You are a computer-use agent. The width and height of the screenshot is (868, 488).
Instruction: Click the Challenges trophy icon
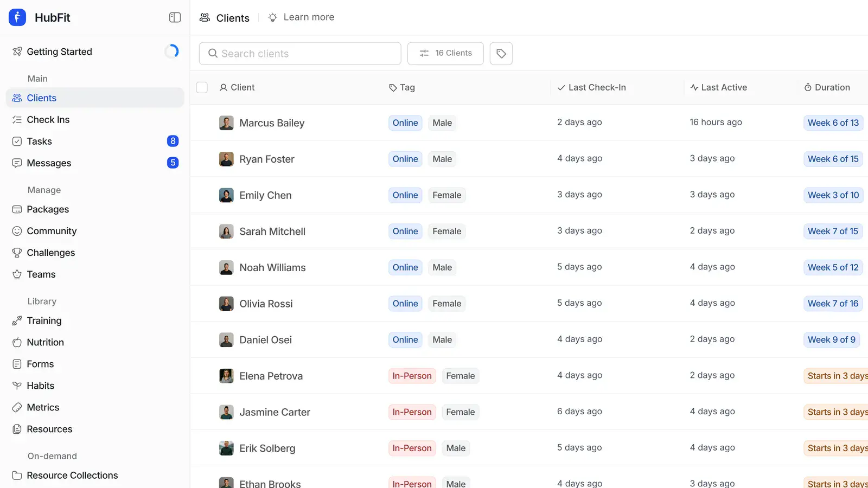click(17, 253)
